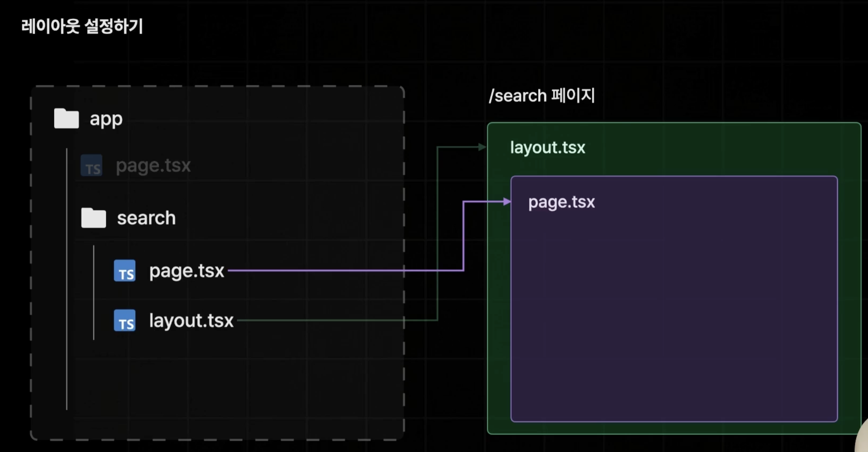Click 'layout.tsx' label in green box

pyautogui.click(x=548, y=148)
